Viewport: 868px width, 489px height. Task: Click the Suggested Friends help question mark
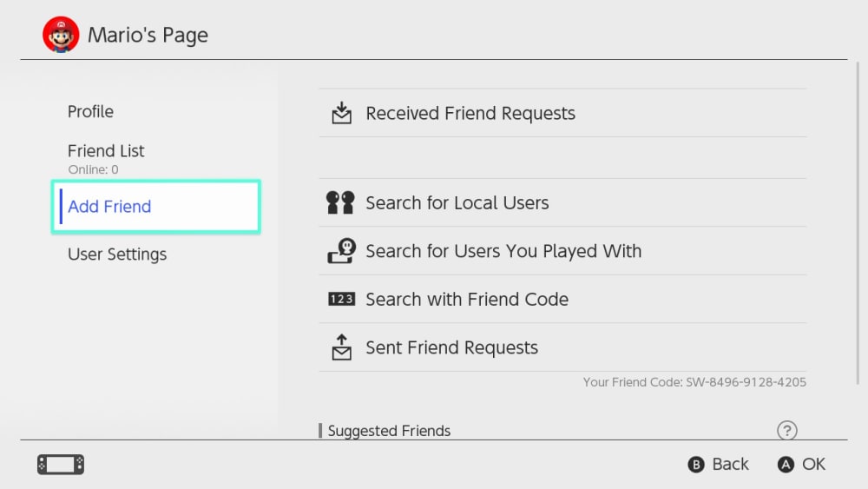[786, 430]
